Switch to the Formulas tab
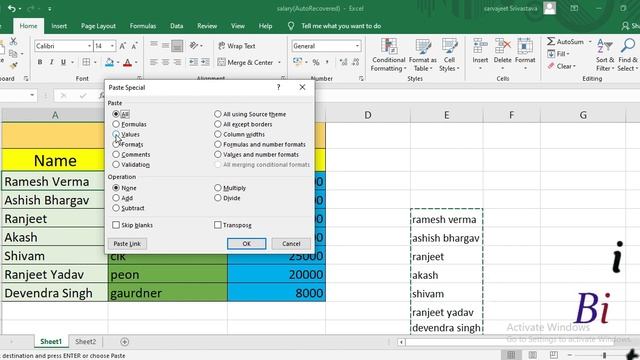Image resolution: width=640 pixels, height=360 pixels. click(142, 26)
